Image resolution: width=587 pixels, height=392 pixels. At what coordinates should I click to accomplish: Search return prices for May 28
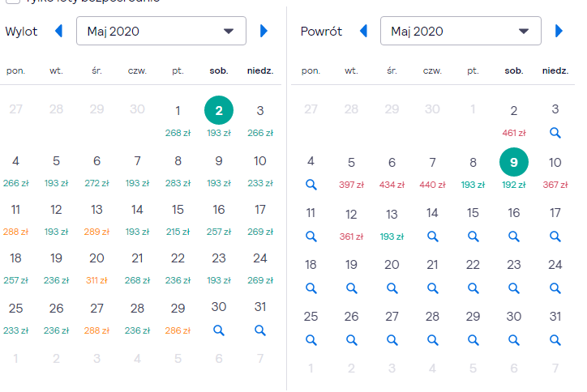(x=433, y=340)
